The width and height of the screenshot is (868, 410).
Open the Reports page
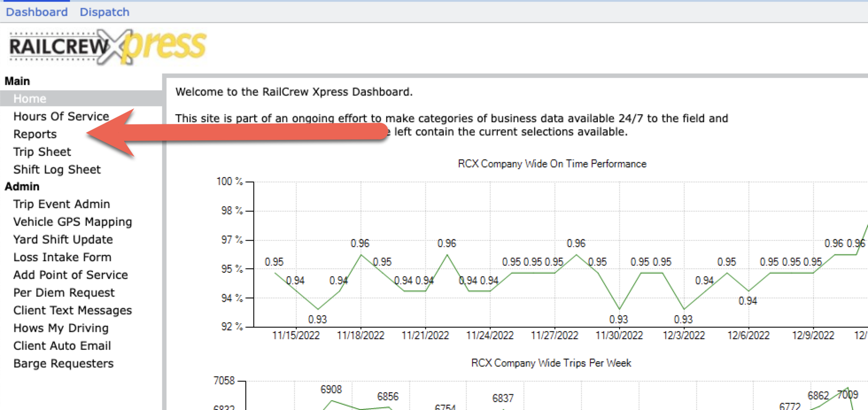(x=35, y=134)
